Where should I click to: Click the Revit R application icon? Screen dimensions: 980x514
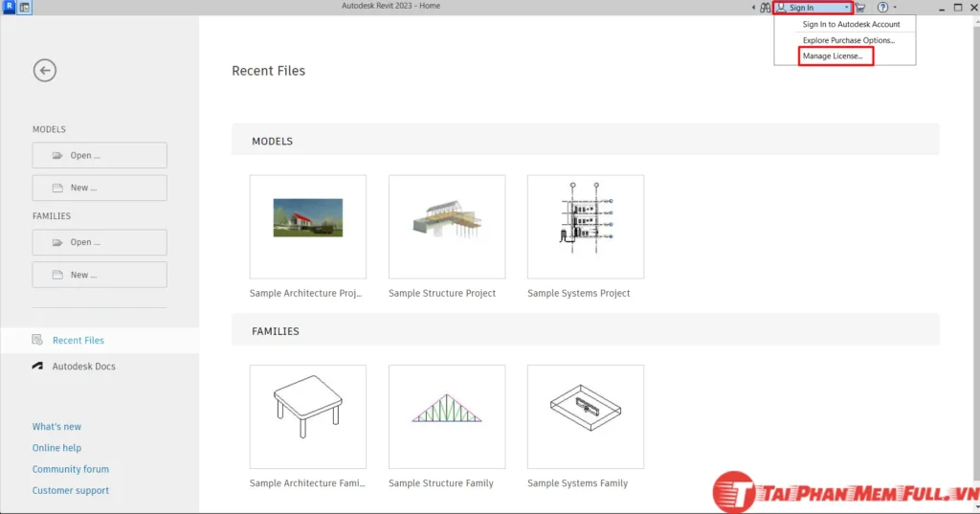[x=9, y=7]
